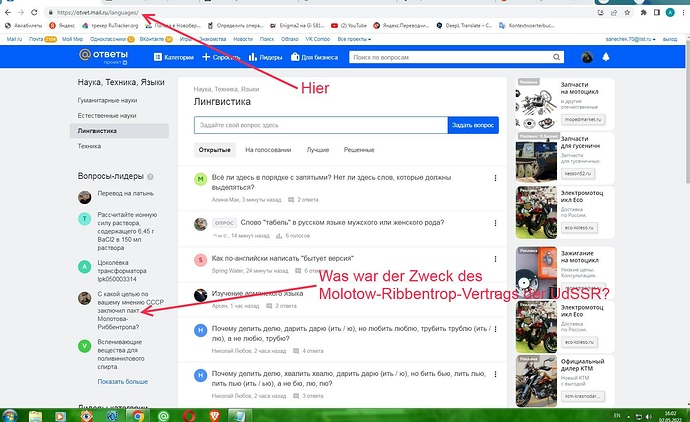690x422 pixels.
Task: Switch to the Лучшие tab
Action: tap(318, 150)
